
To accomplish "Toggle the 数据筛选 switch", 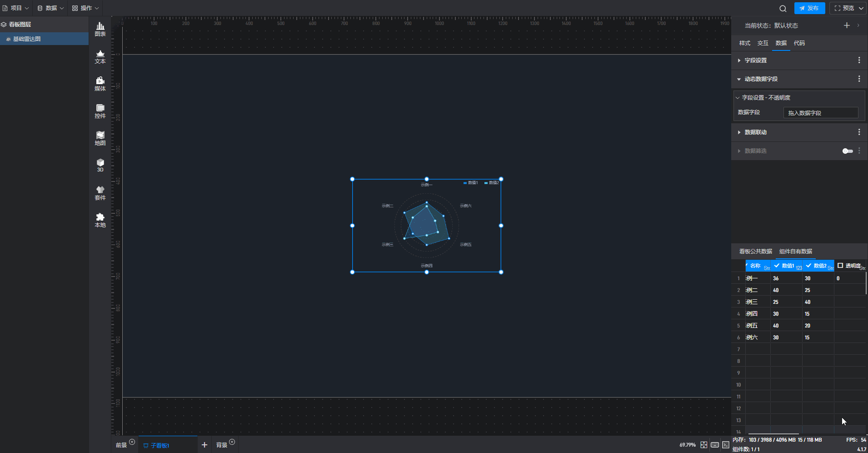I will 848,151.
